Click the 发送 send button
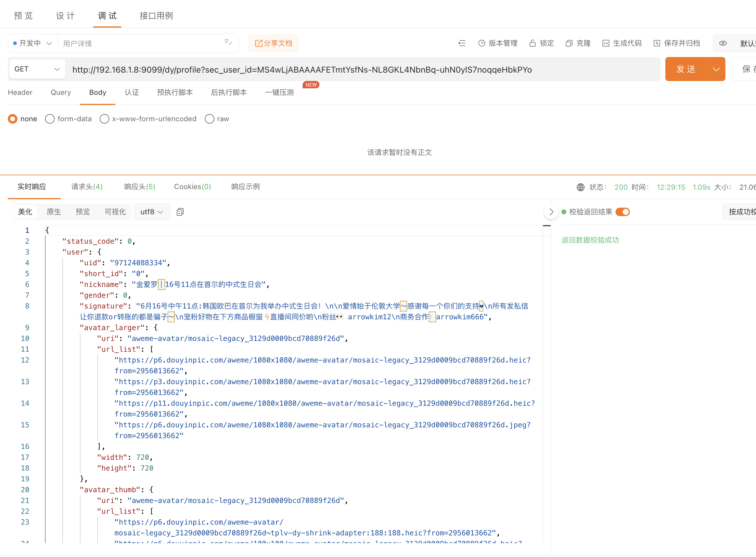Image resolution: width=756 pixels, height=557 pixels. pos(686,69)
